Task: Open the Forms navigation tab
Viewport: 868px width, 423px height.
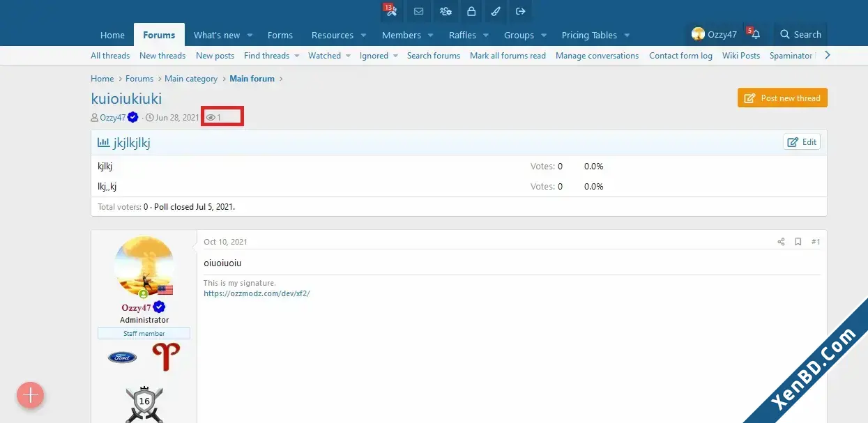Action: click(280, 35)
